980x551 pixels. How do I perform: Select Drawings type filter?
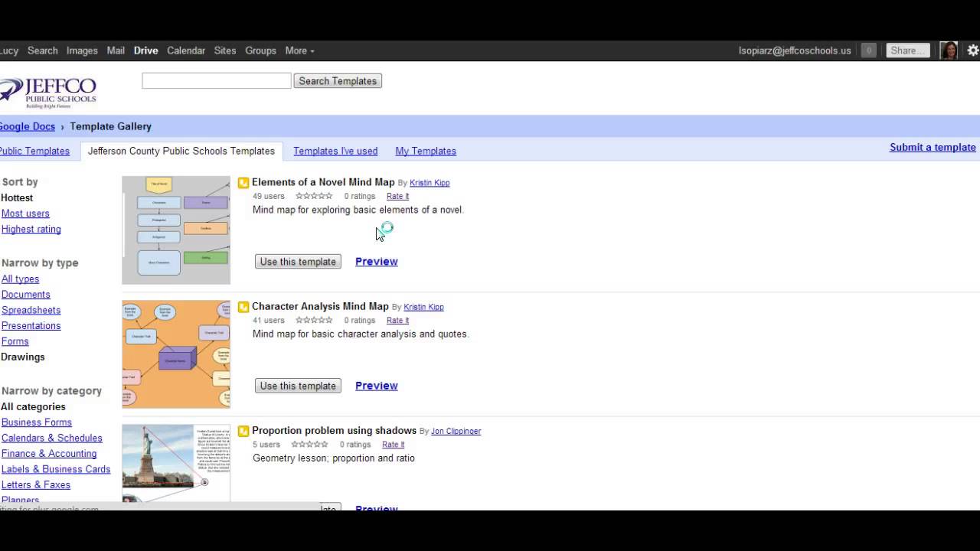tap(23, 357)
